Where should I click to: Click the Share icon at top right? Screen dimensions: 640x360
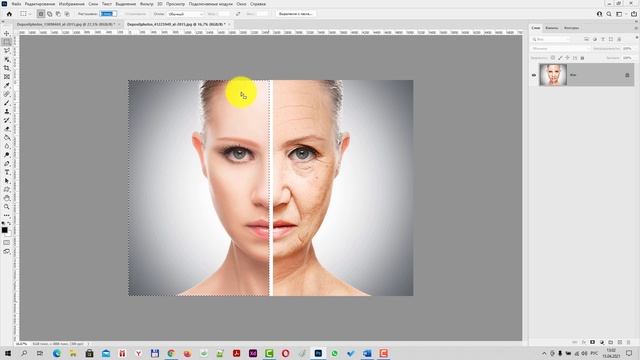tap(633, 14)
